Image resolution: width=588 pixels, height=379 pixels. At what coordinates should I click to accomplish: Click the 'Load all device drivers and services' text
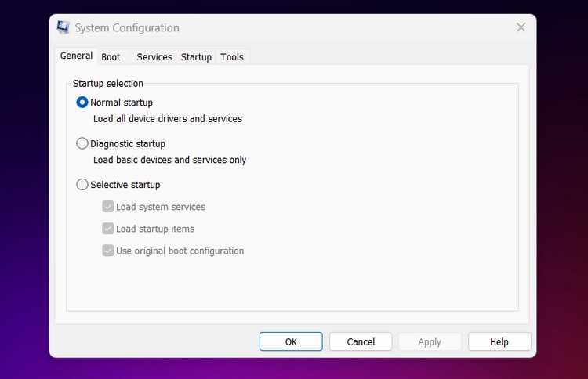point(168,119)
